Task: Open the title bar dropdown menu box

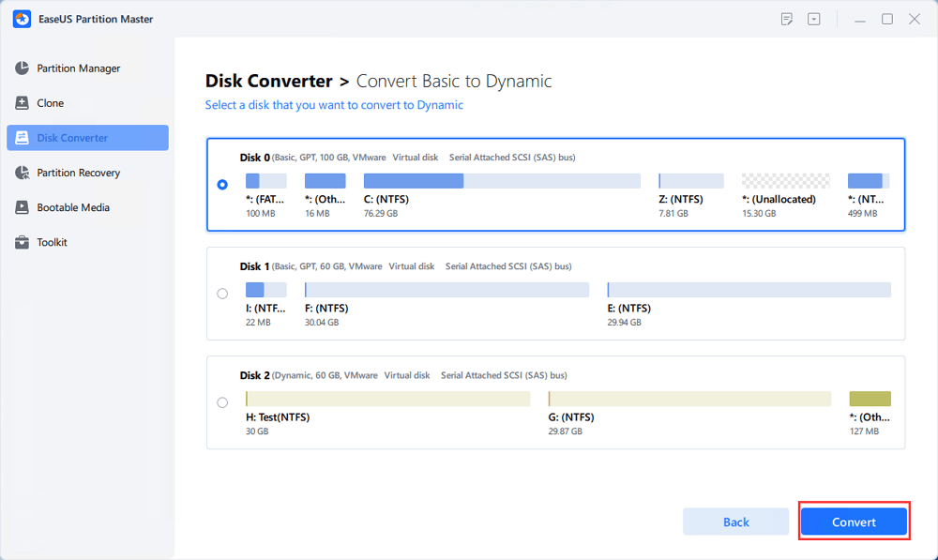Action: point(814,19)
